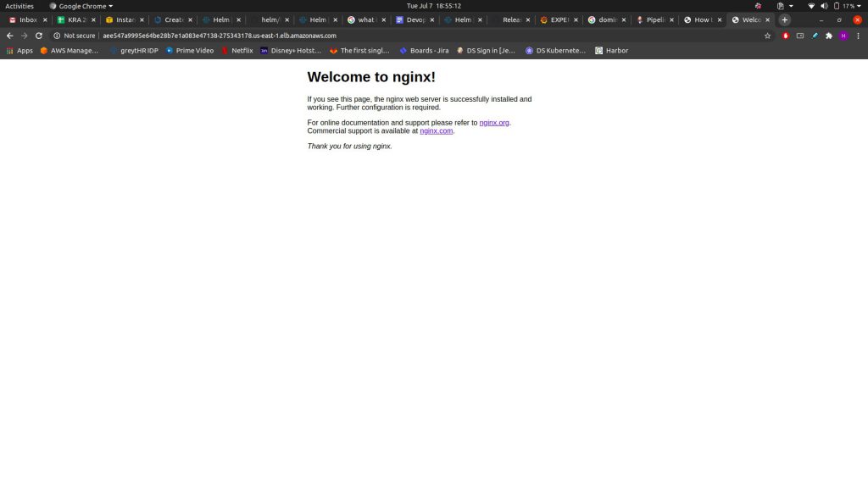
Task: Click the pencil-shaped extension icon
Action: [x=815, y=36]
